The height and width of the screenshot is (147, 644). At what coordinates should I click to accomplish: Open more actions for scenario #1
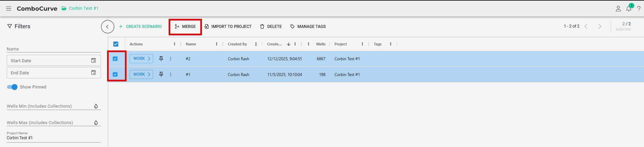[x=171, y=74]
